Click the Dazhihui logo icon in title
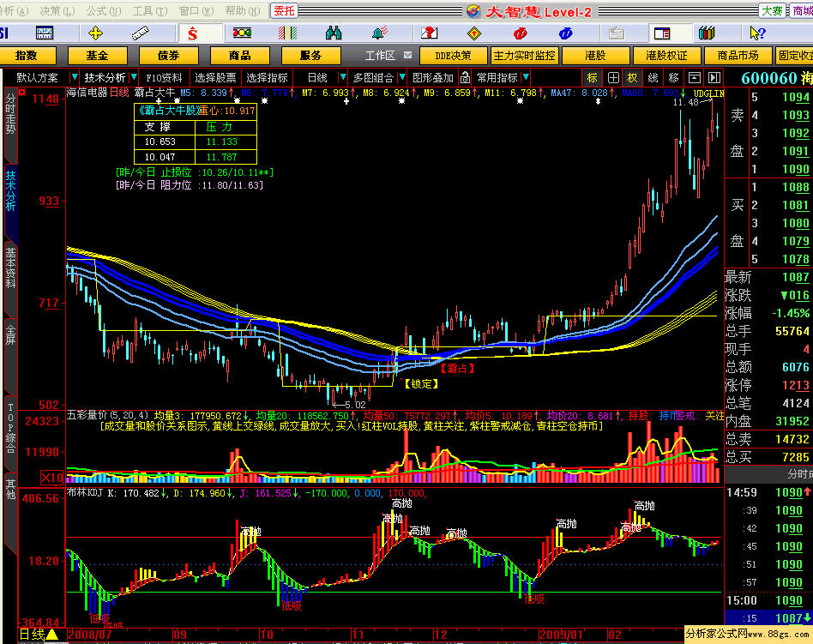 pos(473,11)
